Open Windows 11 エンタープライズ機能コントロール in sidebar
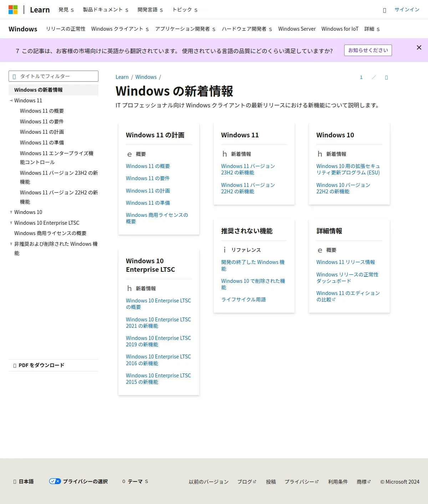Screen dimensions: 428x504 pos(57,158)
